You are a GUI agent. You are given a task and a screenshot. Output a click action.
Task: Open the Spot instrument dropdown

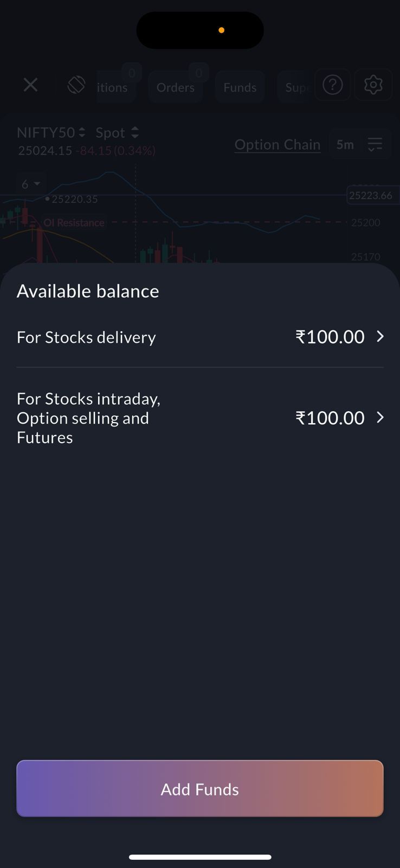[117, 132]
